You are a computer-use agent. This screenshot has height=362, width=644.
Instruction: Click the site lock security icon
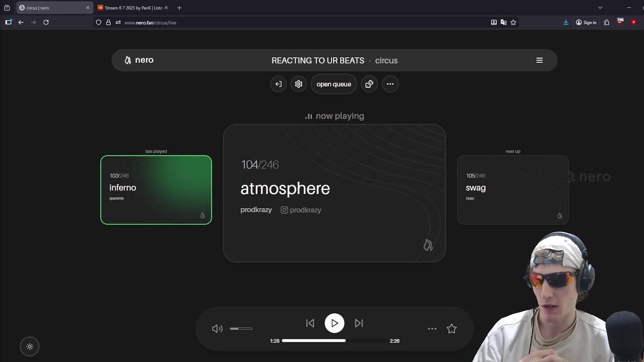click(x=108, y=22)
